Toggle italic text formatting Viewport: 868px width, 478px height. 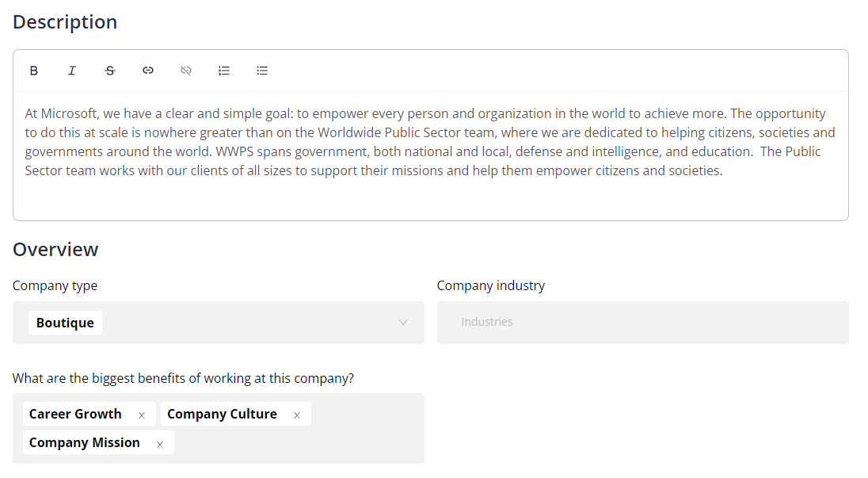[72, 71]
